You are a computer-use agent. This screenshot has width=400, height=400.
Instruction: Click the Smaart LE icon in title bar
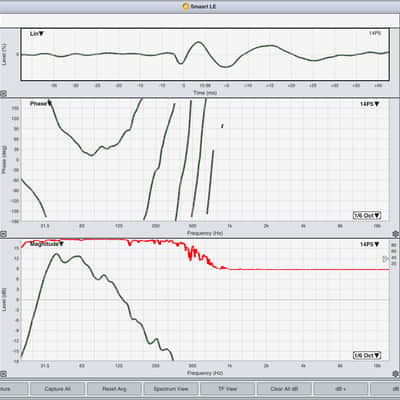click(x=186, y=6)
